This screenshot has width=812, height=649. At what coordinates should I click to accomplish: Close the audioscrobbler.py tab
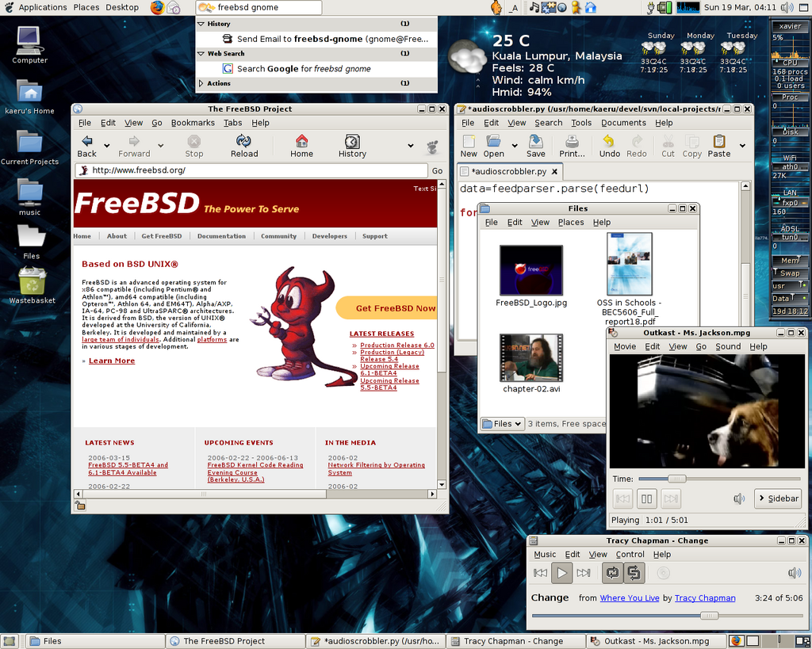(554, 171)
